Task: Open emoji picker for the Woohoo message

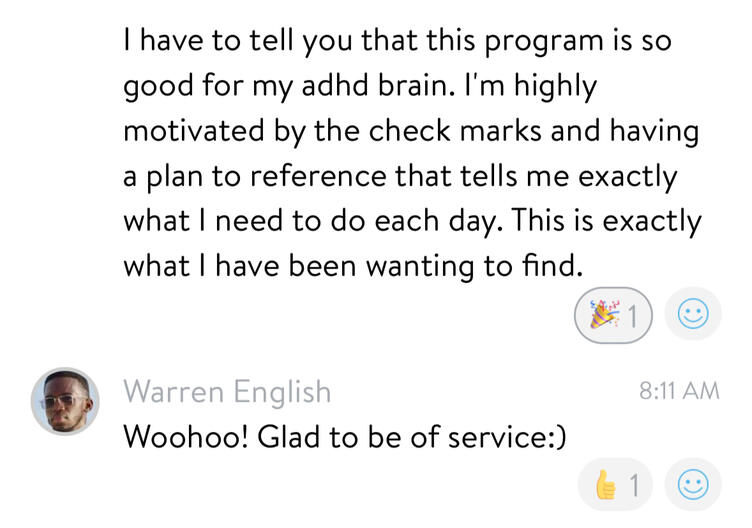Action: coord(692,486)
